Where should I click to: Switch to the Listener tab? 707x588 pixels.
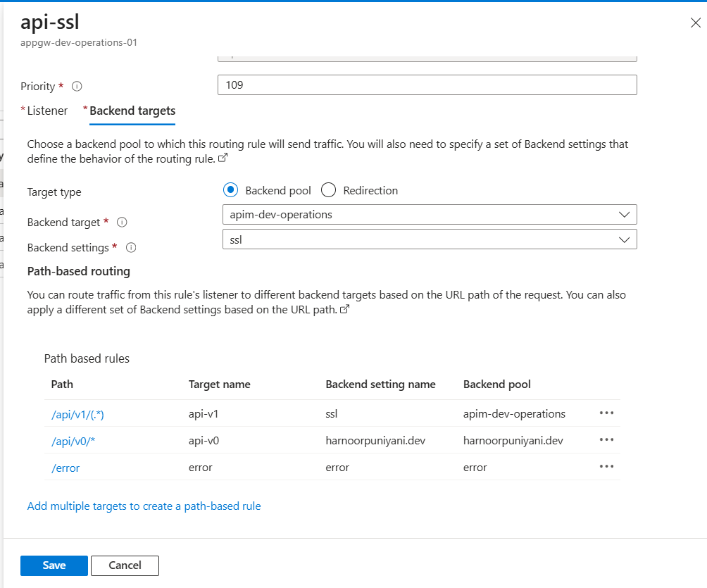[47, 111]
